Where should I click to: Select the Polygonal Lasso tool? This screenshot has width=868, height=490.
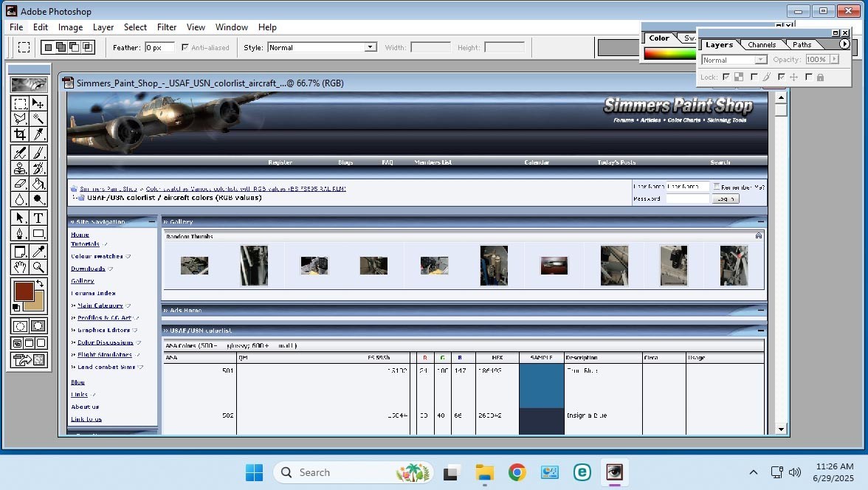(20, 119)
